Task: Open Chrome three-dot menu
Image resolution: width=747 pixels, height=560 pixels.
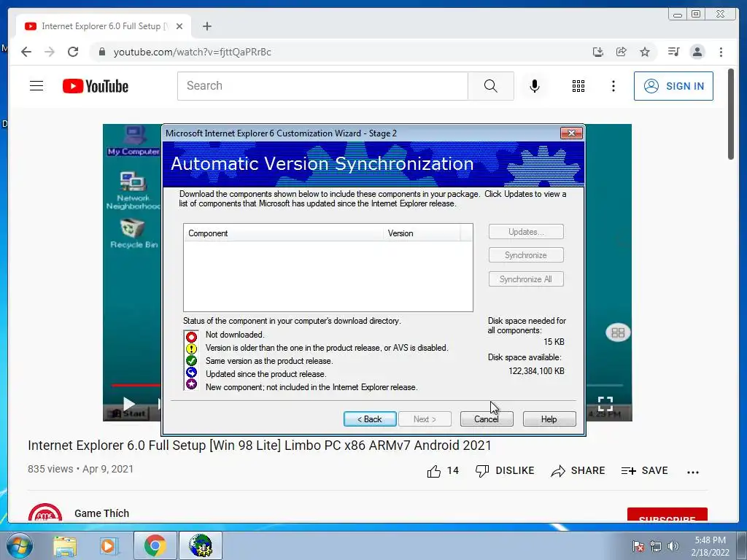Action: click(721, 52)
